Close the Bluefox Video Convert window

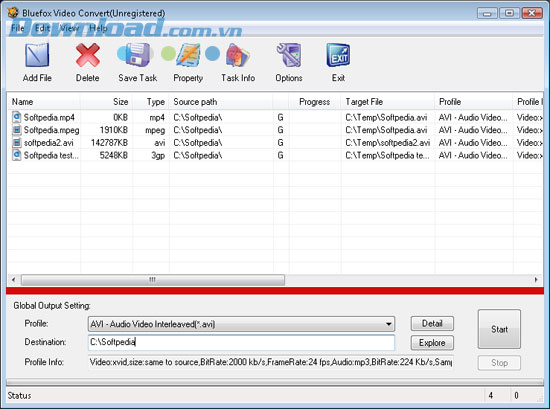point(532,13)
